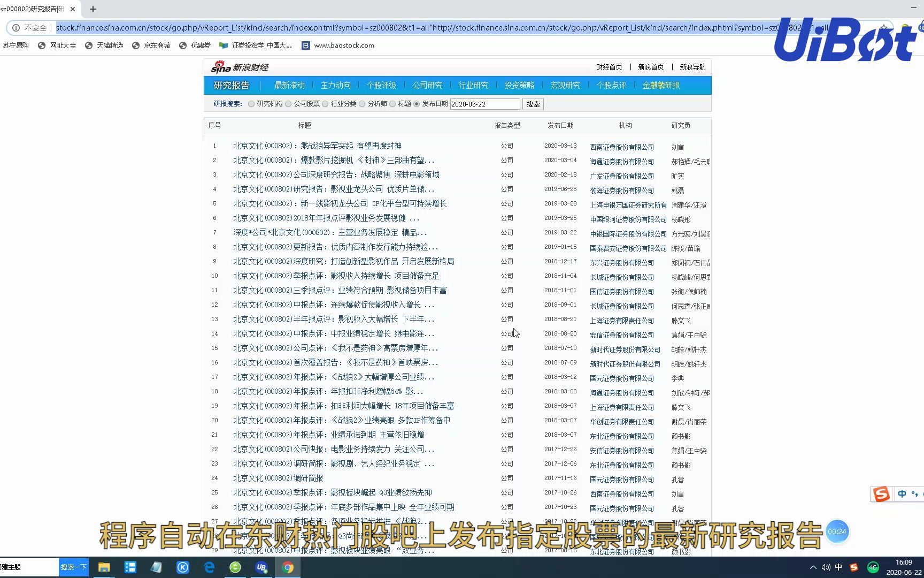Click the 搜索一下 taskbar button

tap(73, 567)
